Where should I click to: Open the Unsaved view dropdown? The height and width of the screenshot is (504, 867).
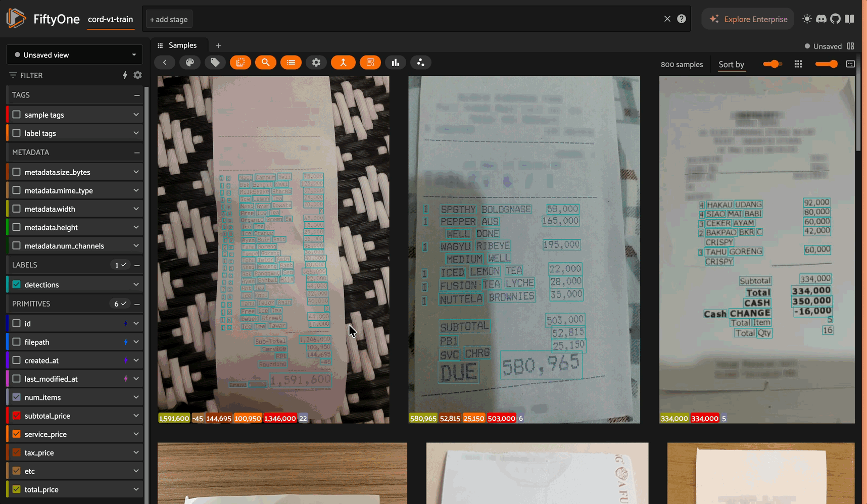pos(74,55)
